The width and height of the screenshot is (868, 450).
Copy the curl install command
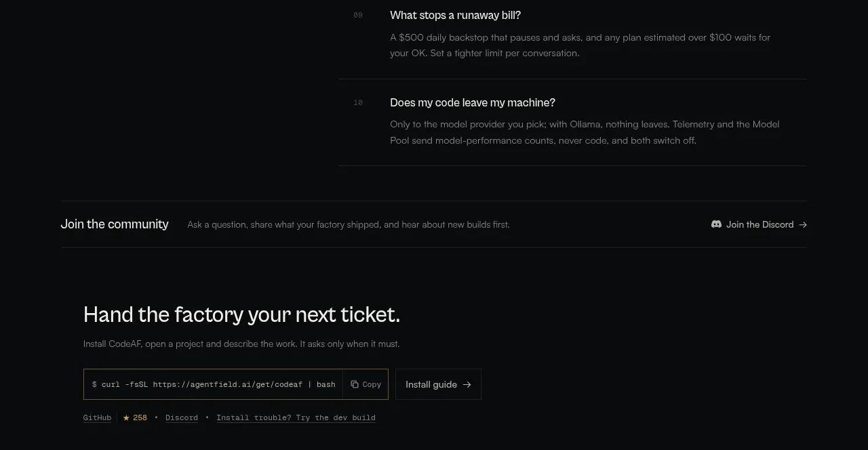click(x=366, y=384)
